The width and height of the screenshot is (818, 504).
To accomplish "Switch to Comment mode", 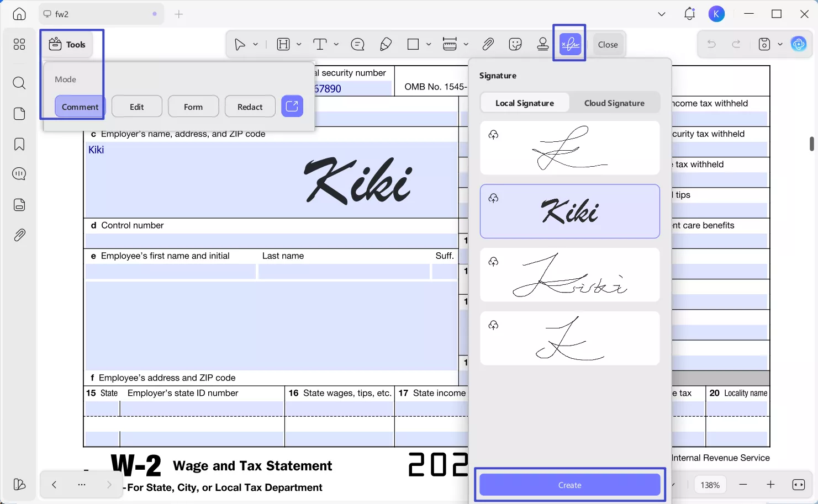I will [x=80, y=107].
